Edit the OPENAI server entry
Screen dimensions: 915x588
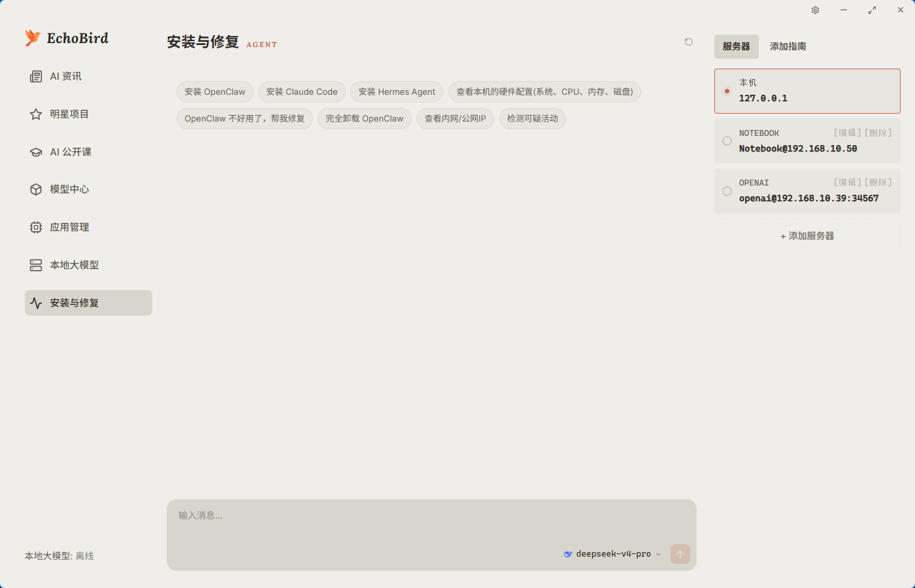[848, 183]
